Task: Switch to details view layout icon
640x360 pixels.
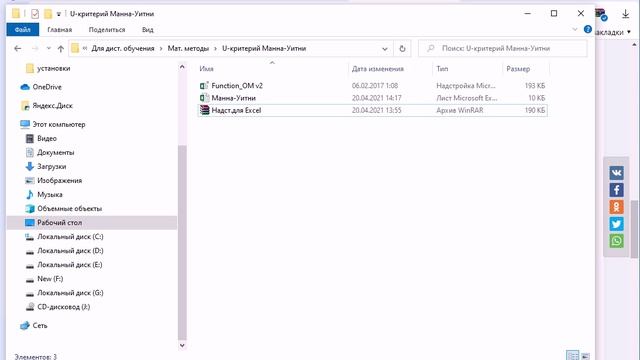Action: coord(573,356)
